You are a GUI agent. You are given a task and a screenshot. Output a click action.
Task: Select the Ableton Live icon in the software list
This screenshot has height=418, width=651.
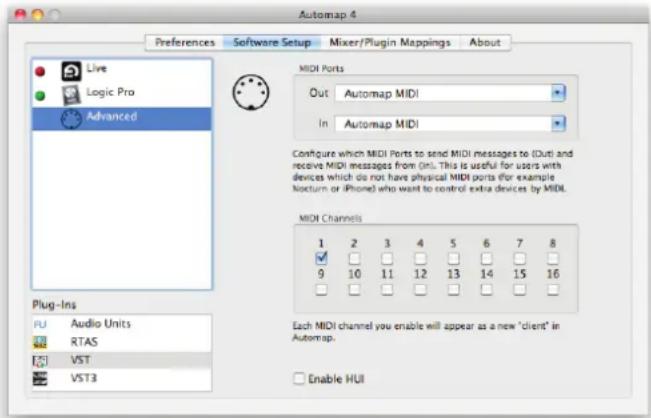click(x=71, y=71)
